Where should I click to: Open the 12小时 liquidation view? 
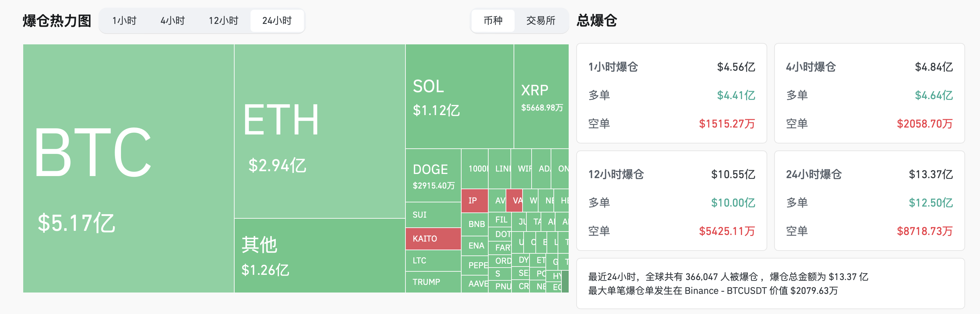point(224,20)
